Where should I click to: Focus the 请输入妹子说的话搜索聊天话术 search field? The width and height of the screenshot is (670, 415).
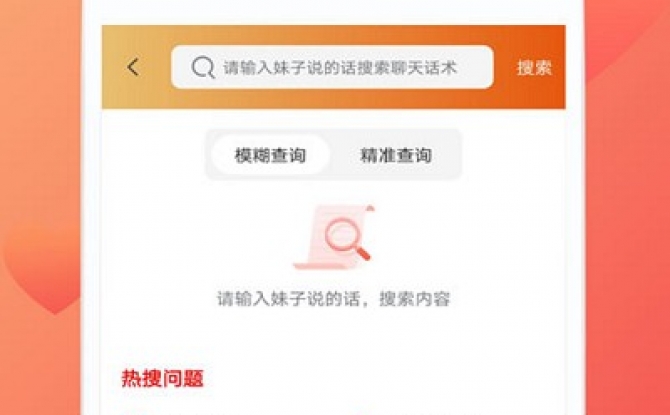332,67
